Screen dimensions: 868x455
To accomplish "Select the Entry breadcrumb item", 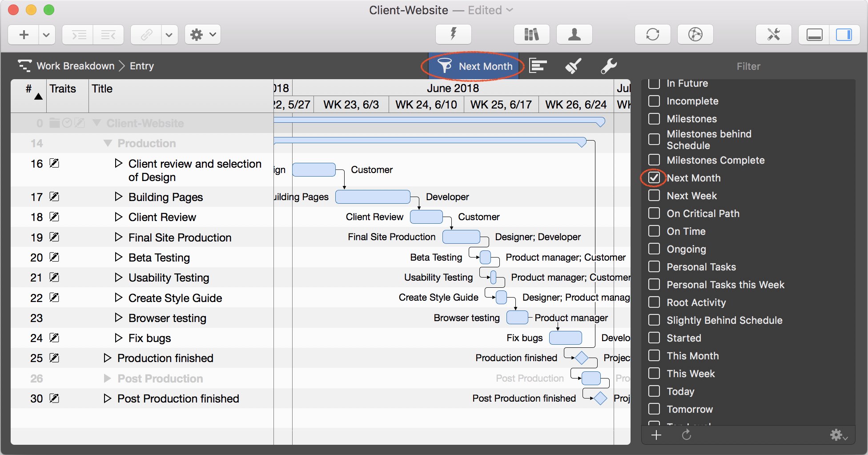I will click(x=141, y=66).
